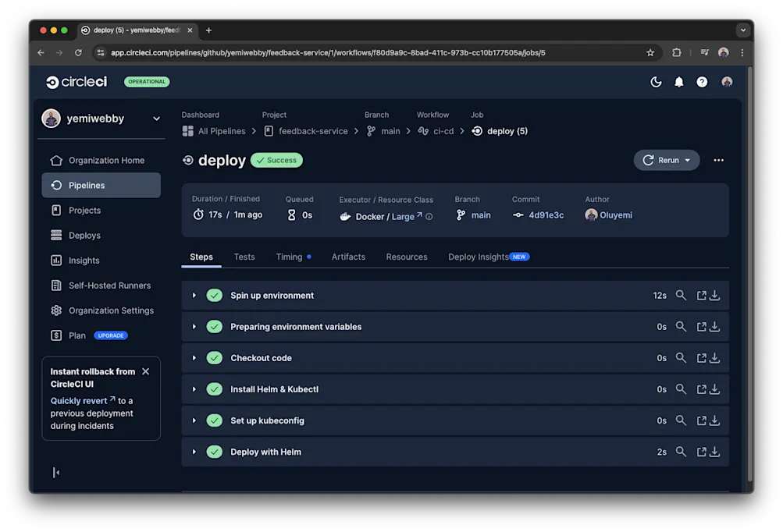The width and height of the screenshot is (783, 532).
Task: Click the Docker executor icon
Action: coord(346,215)
